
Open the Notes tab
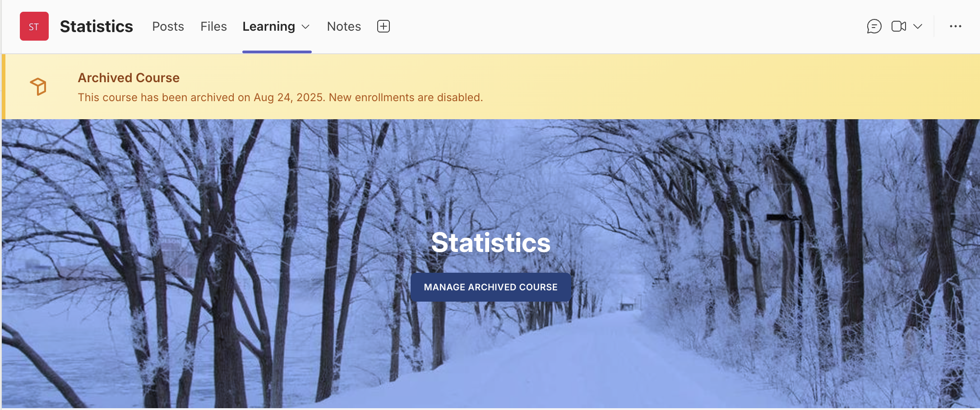pos(344,26)
